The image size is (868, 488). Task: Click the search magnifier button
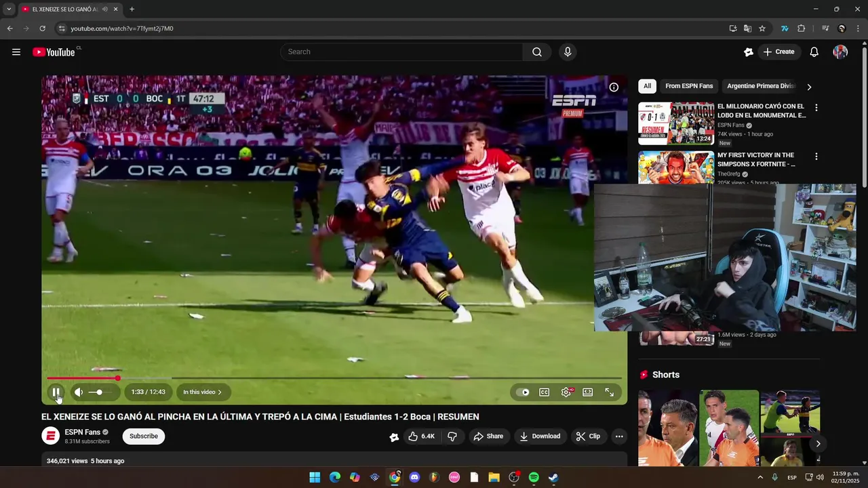coord(537,52)
